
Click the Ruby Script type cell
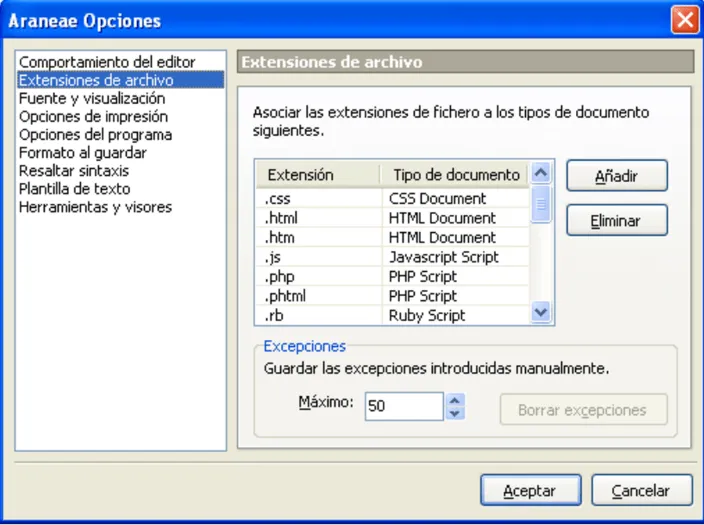[455, 315]
